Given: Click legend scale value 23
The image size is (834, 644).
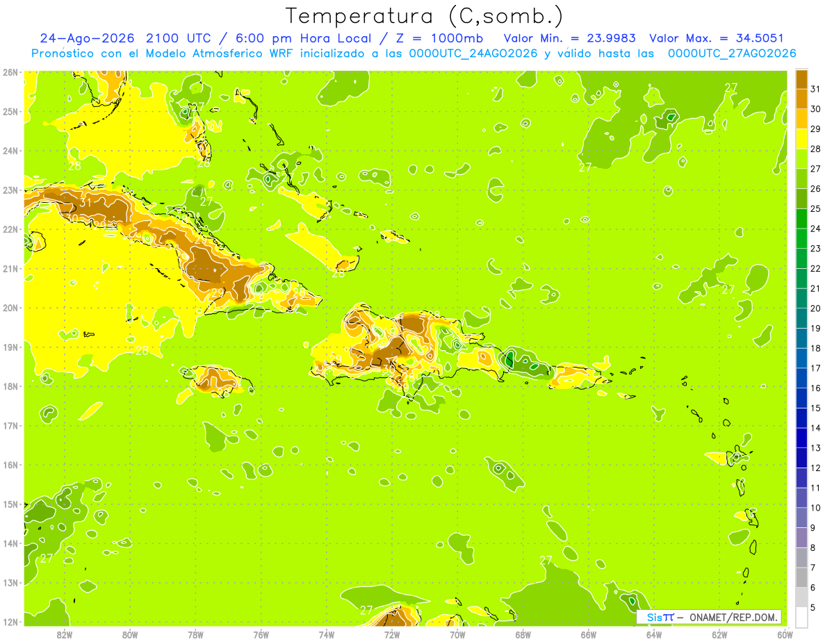Looking at the screenshot, I should [815, 249].
